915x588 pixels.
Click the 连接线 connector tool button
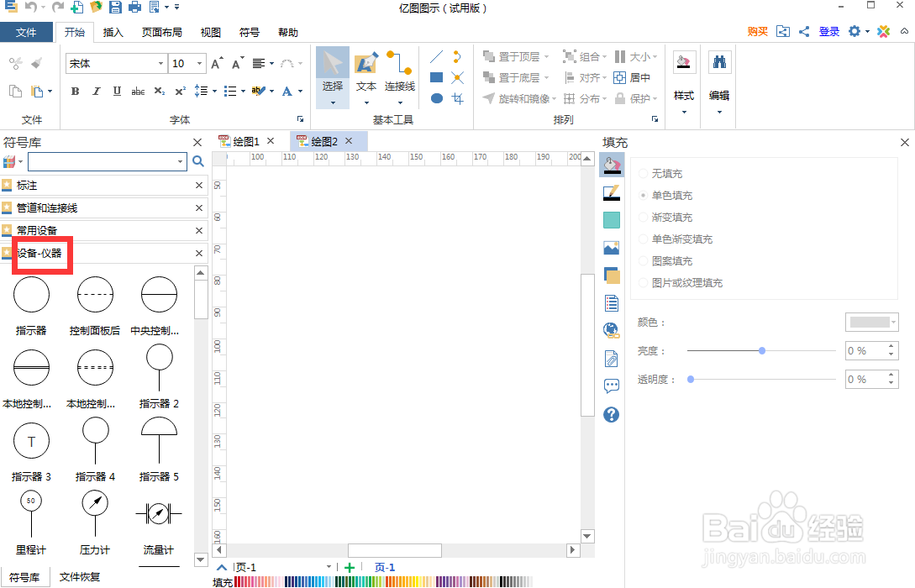(x=400, y=77)
